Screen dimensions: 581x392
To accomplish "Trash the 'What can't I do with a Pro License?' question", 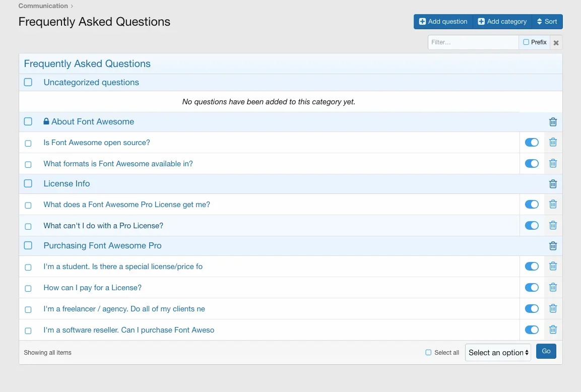I will tap(553, 226).
